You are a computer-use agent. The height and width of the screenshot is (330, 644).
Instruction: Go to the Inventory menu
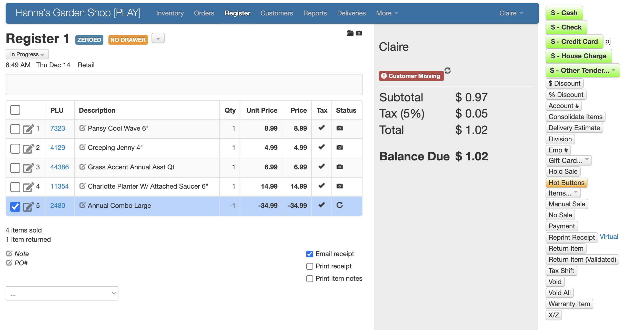pyautogui.click(x=170, y=13)
